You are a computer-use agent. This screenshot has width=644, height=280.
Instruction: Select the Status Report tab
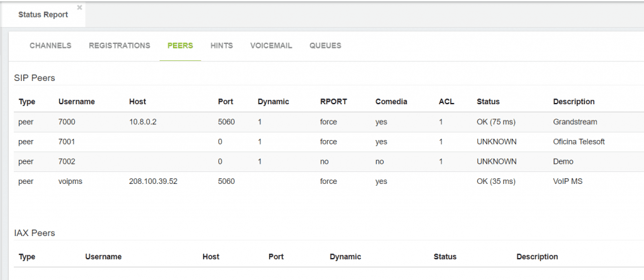click(x=43, y=15)
